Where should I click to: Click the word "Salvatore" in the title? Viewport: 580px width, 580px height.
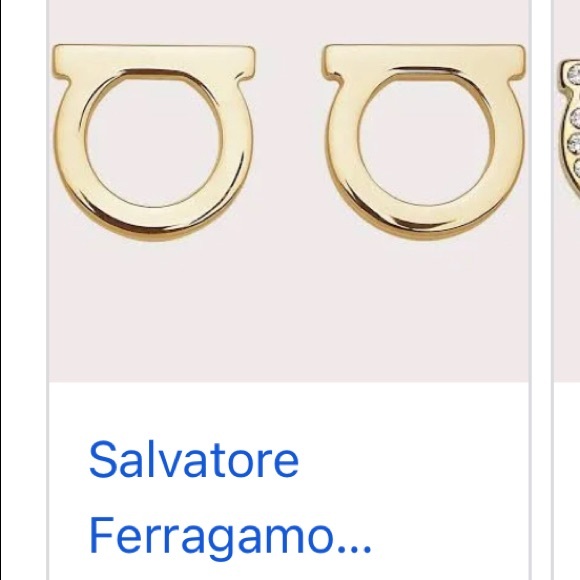193,459
